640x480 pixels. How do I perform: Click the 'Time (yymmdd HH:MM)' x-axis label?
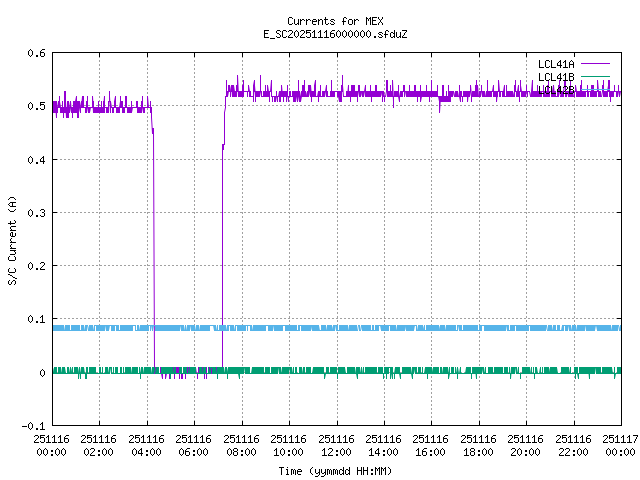(334, 470)
